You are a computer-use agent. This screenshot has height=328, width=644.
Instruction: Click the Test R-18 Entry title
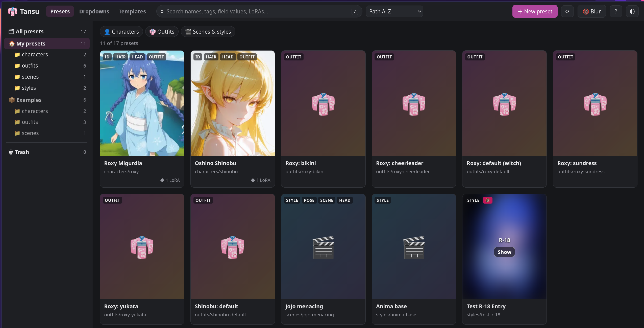486,306
